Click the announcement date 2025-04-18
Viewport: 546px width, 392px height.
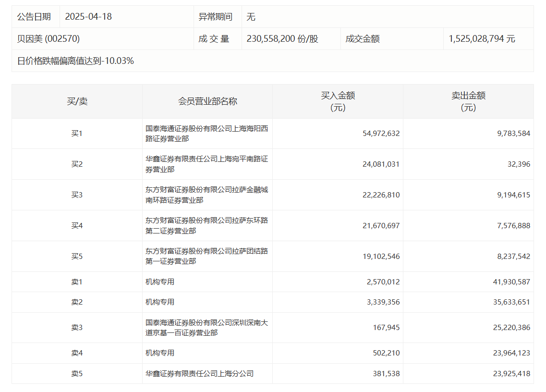(88, 17)
